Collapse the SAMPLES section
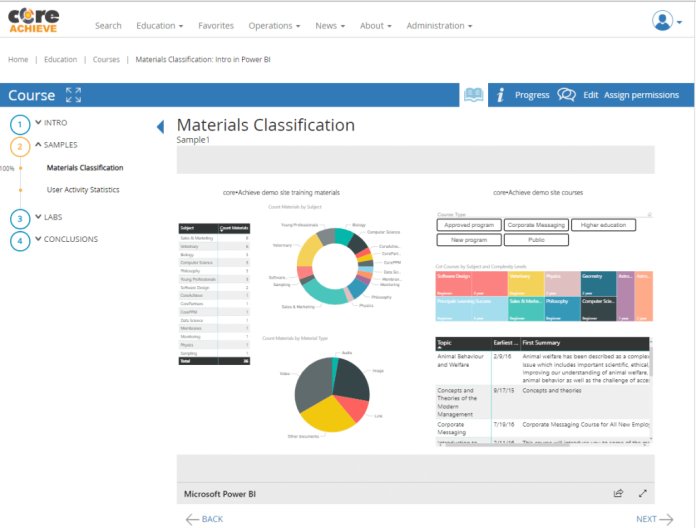This screenshot has width=696, height=528. [x=56, y=145]
